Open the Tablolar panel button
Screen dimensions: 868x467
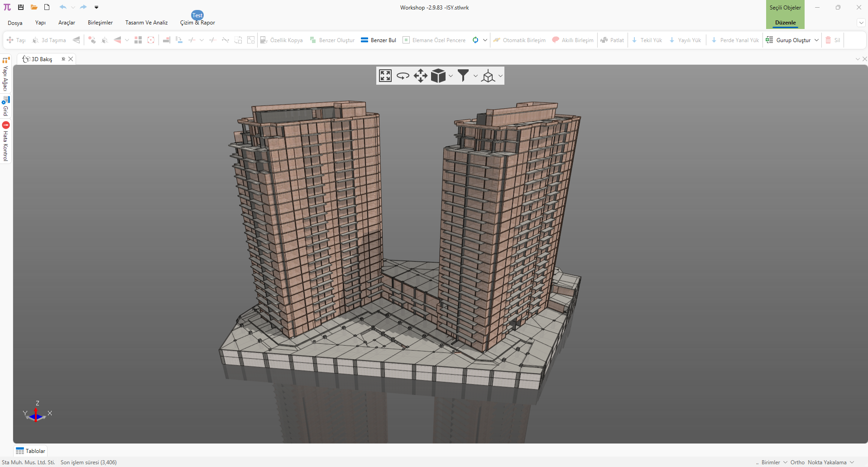(x=31, y=451)
